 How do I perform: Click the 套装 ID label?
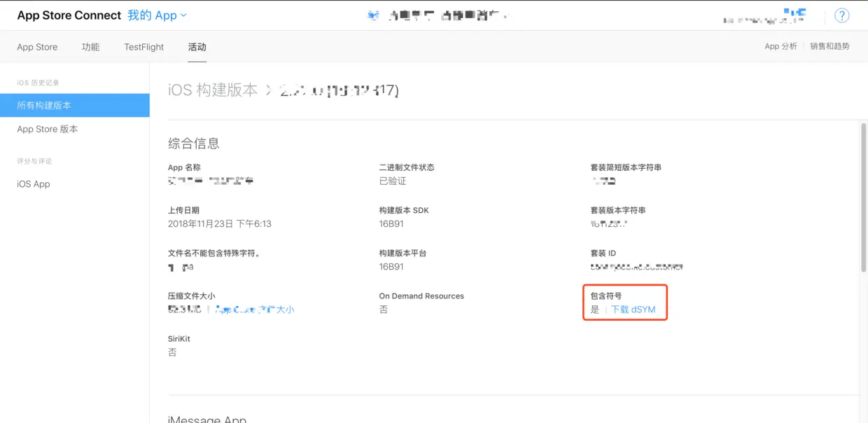pos(603,254)
